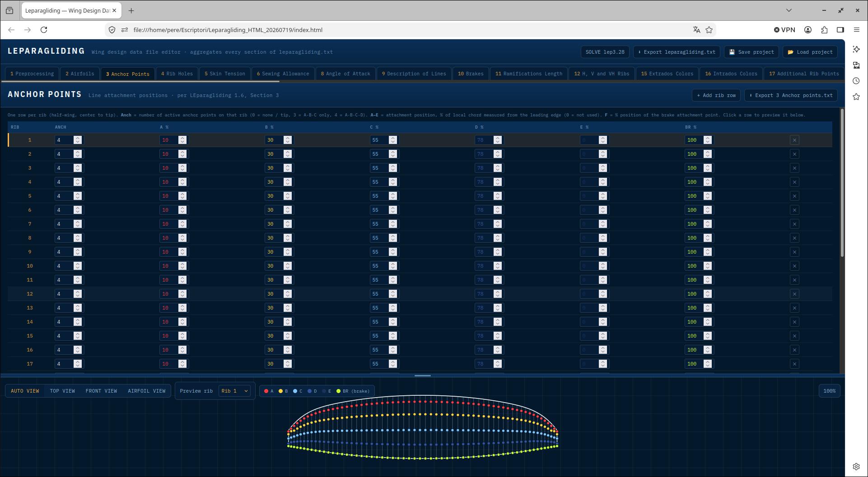The image size is (868, 477).
Task: Select AIRFOIL VIEW preview mode
Action: click(146, 391)
